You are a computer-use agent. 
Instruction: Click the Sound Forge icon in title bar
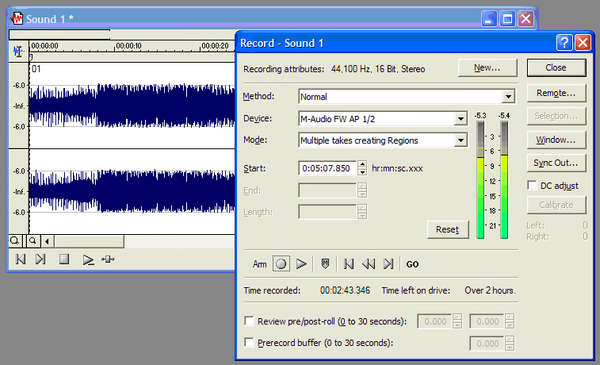[x=17, y=18]
